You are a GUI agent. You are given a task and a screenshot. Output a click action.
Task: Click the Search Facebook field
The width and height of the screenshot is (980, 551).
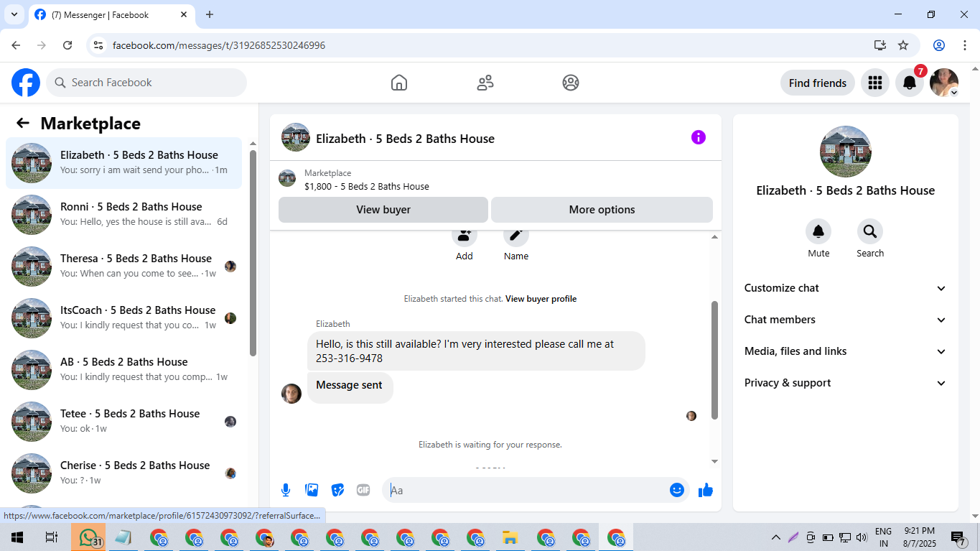coord(146,83)
